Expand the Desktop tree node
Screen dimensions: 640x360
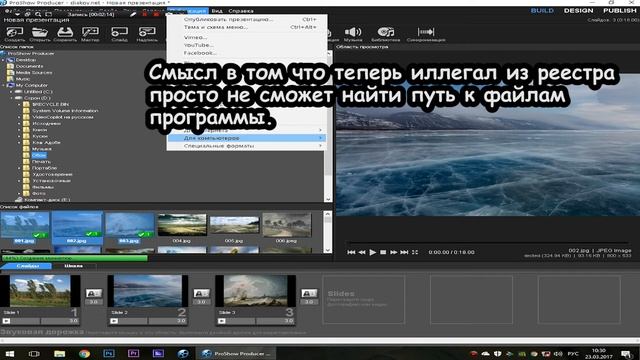point(3,60)
